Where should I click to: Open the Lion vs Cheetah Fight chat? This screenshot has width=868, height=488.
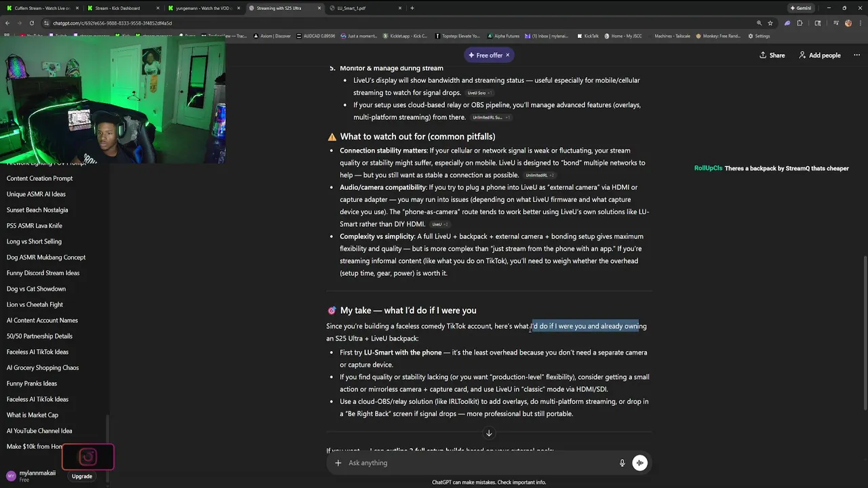click(x=52, y=304)
